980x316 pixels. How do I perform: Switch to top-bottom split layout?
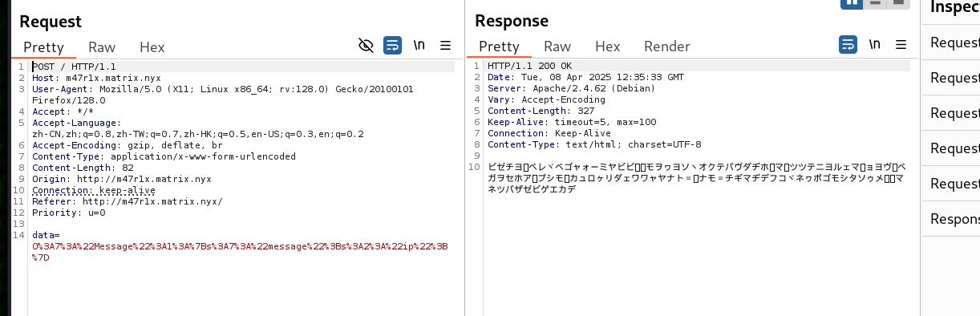(x=875, y=3)
